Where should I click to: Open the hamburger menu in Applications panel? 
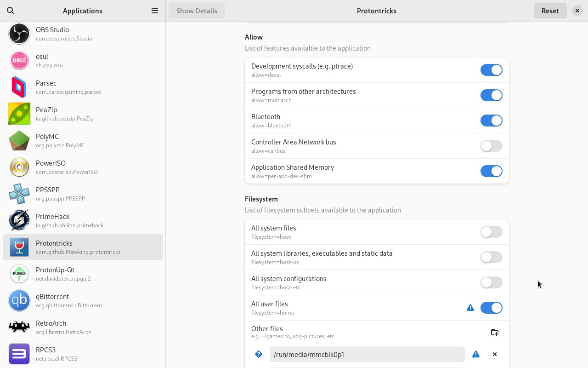(155, 11)
